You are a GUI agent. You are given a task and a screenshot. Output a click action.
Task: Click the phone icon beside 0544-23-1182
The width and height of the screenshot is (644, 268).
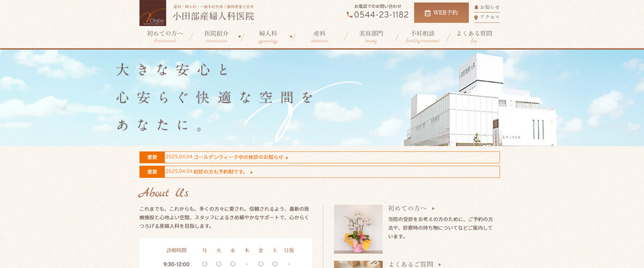[350, 15]
